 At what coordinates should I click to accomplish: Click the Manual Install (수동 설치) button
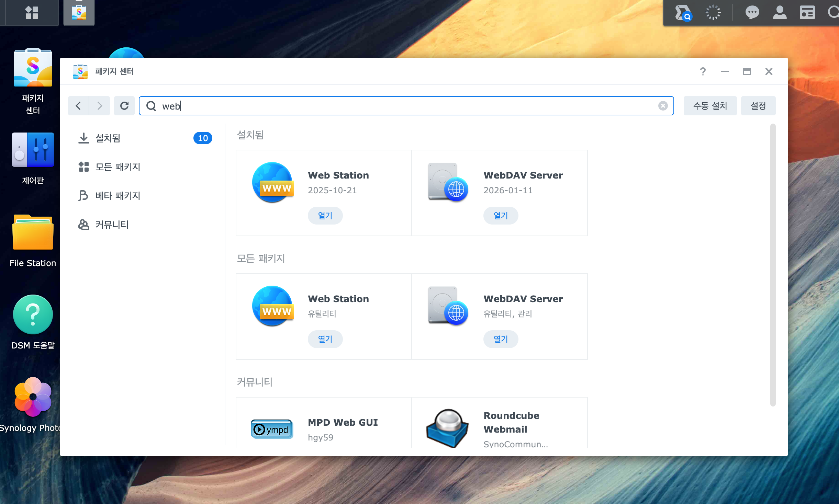[x=710, y=106]
